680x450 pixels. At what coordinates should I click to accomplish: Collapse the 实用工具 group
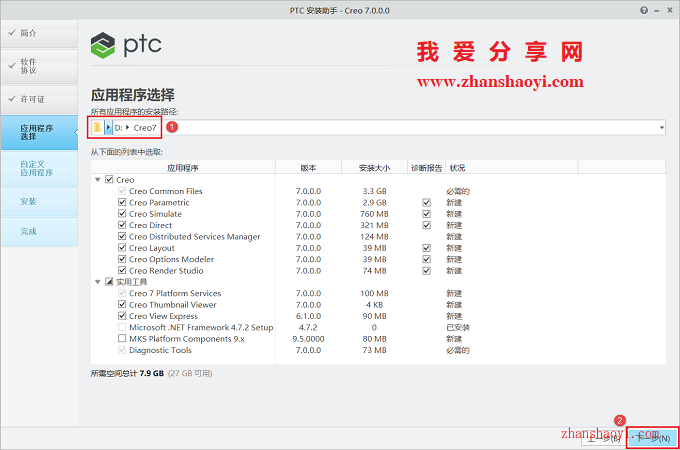point(98,282)
